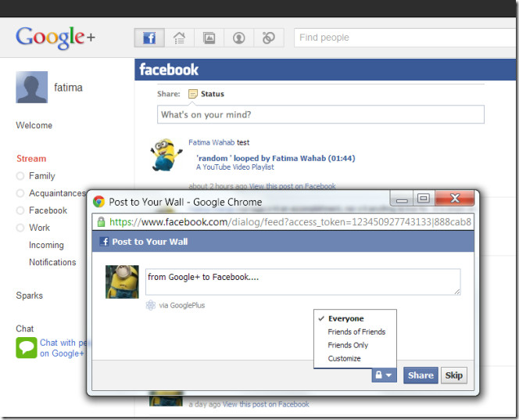The width and height of the screenshot is (519, 420).
Task: Click the minion profile picture in dialog
Action: click(122, 282)
